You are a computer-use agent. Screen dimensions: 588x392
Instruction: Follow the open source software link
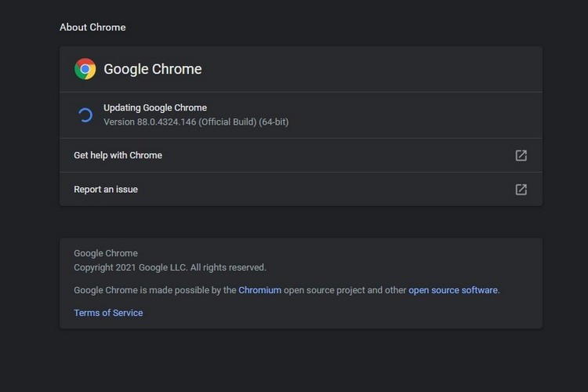pyautogui.click(x=453, y=290)
